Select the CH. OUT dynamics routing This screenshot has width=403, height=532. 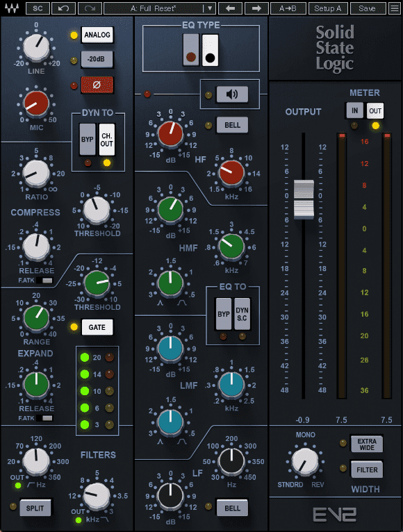click(106, 140)
